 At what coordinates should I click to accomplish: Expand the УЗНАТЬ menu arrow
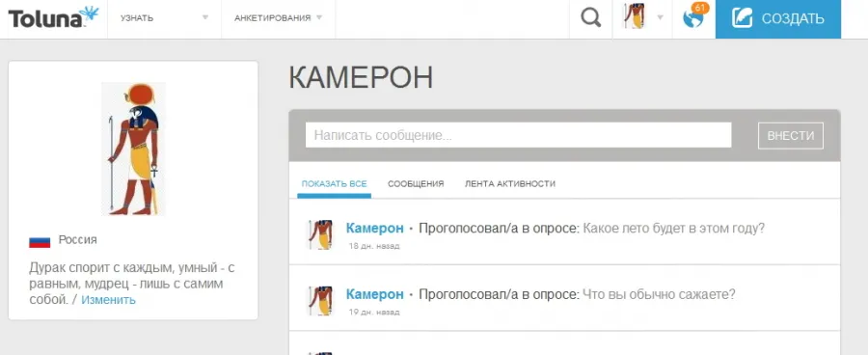(205, 17)
